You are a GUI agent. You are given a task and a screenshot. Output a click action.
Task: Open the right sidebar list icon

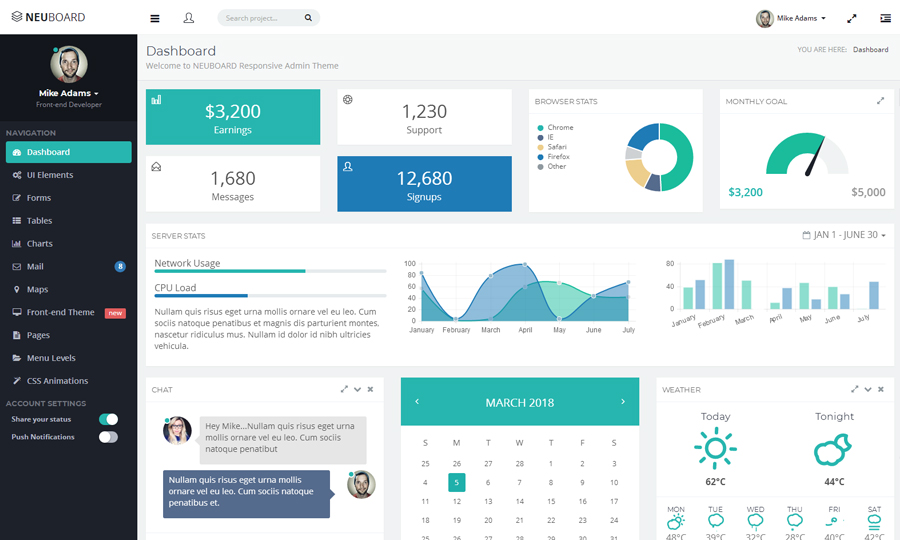click(x=885, y=18)
